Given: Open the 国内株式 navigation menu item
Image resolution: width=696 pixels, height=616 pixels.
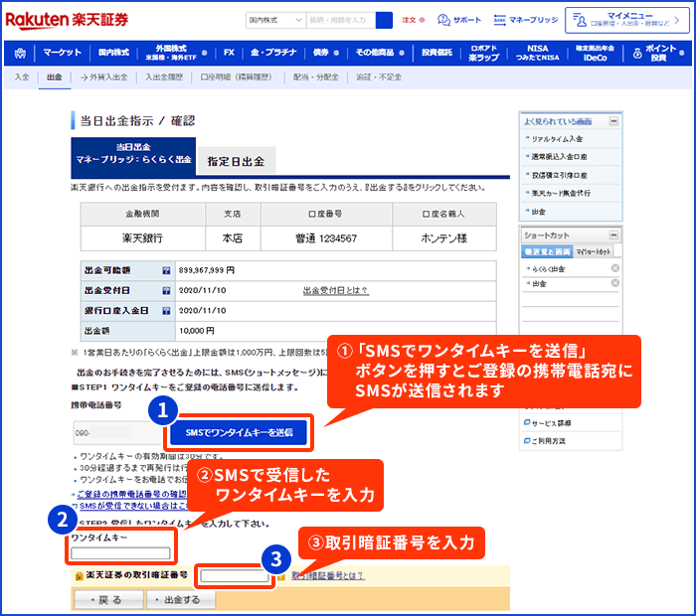Looking at the screenshot, I should tap(113, 53).
